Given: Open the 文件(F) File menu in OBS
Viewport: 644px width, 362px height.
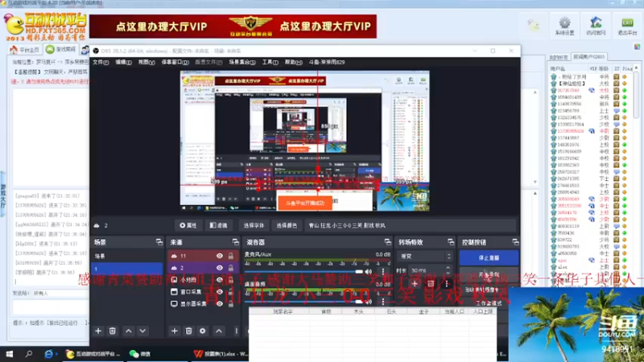Looking at the screenshot, I should pos(101,63).
